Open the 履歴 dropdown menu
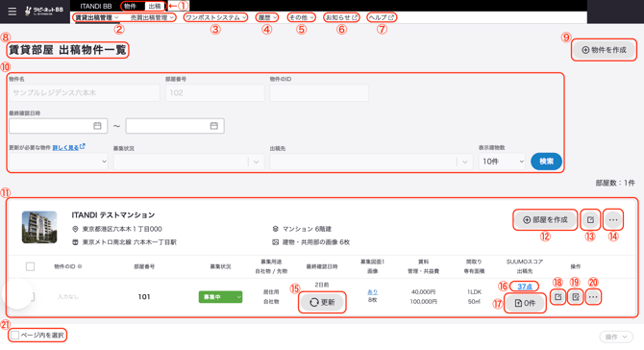Viewport: 644px width, 350px height. (267, 17)
